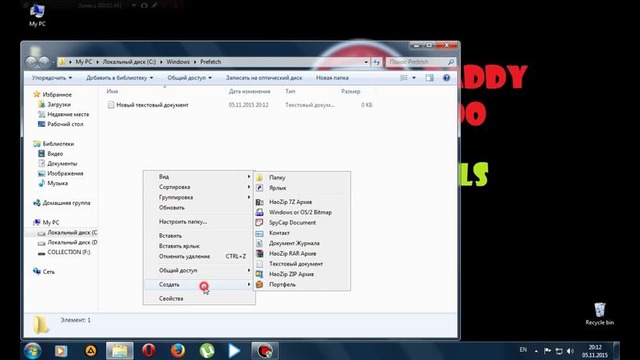The image size is (640, 360).
Task: Select Отменить удаление in context menu
Action: coord(199,256)
